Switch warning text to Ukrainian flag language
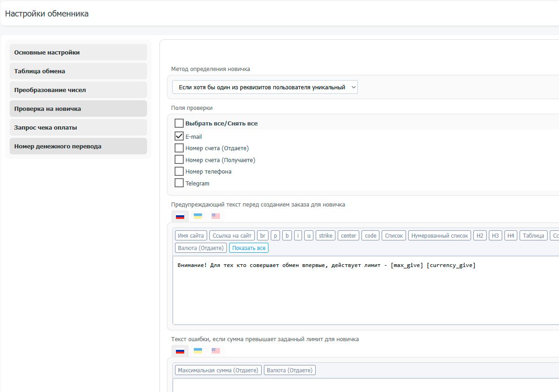 (x=198, y=216)
